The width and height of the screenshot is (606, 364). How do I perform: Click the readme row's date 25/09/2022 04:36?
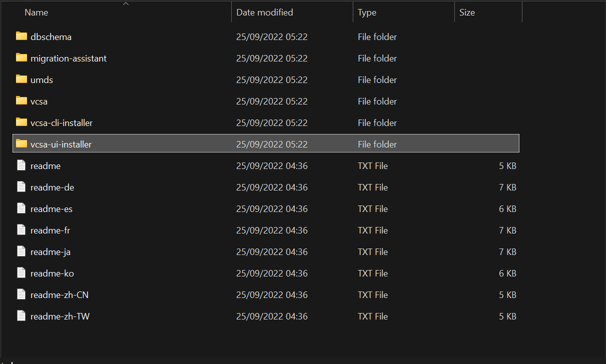272,166
